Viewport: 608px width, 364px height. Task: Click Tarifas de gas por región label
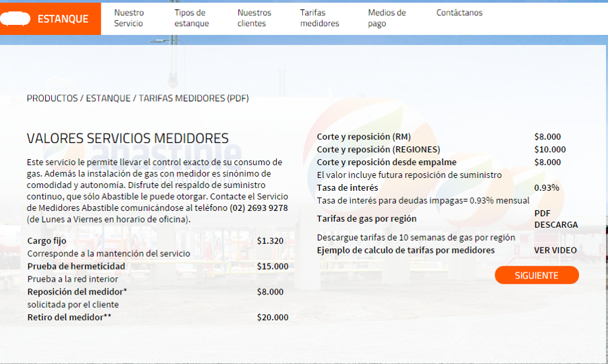[366, 219]
